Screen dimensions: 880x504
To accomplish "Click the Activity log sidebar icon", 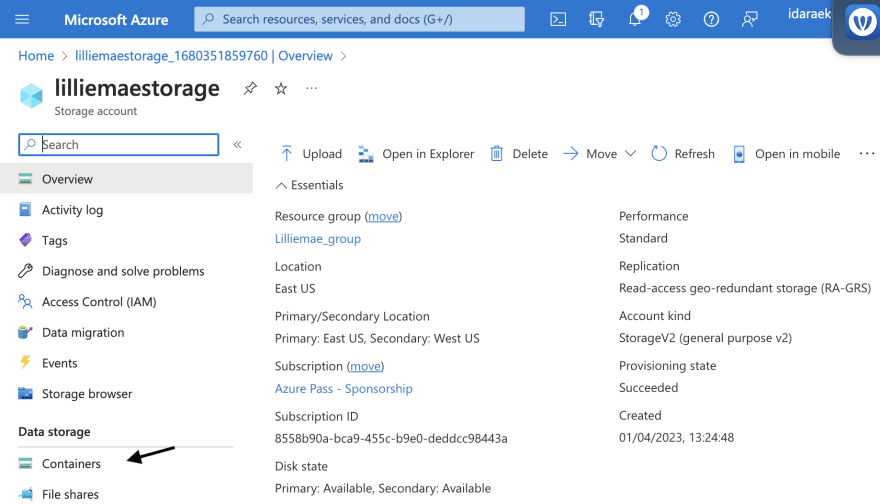I will click(25, 210).
